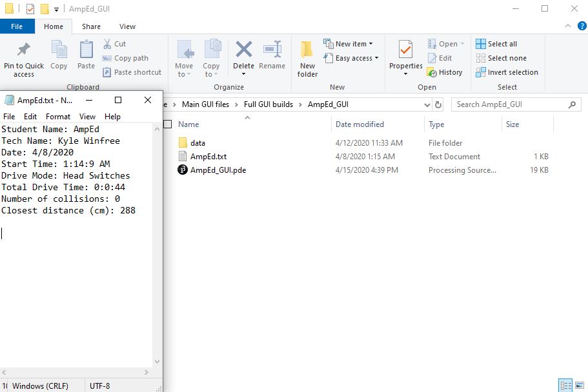This screenshot has width=588, height=392.
Task: Toggle the select-all checkbox in header
Action: pyautogui.click(x=168, y=124)
